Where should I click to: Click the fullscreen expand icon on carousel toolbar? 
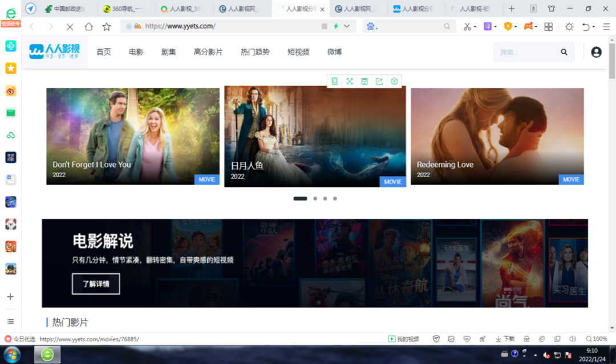pos(349,81)
